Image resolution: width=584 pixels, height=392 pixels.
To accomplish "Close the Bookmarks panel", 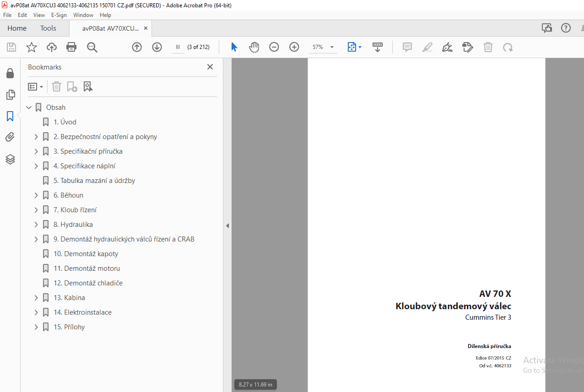I will (x=210, y=67).
